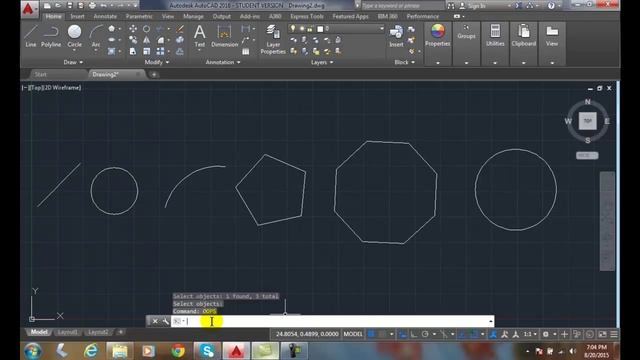Switch to the Layout1 tab

68,332
